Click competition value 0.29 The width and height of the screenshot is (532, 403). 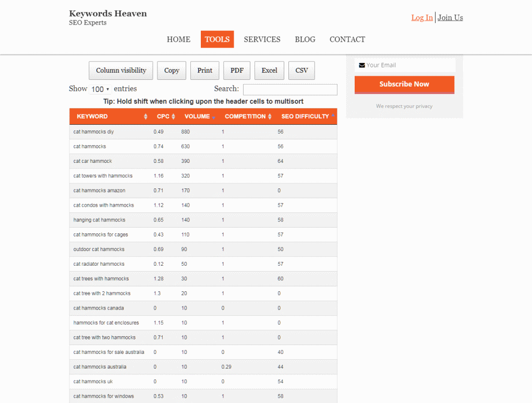pos(226,367)
